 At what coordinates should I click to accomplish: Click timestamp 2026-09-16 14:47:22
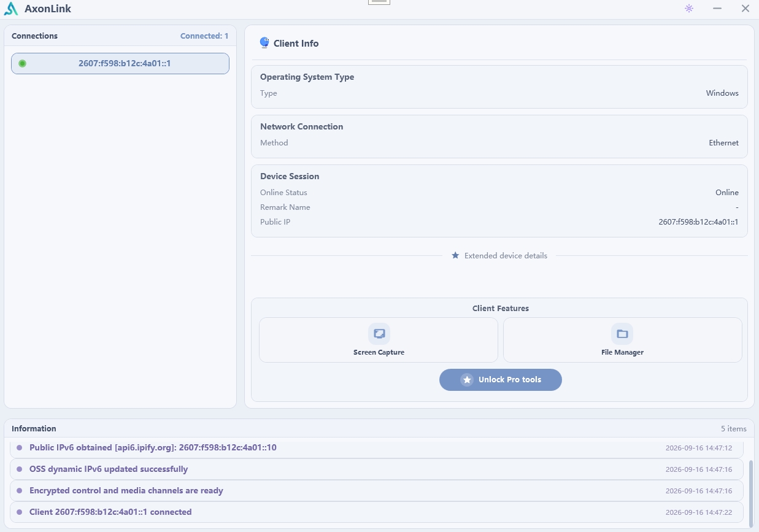699,512
